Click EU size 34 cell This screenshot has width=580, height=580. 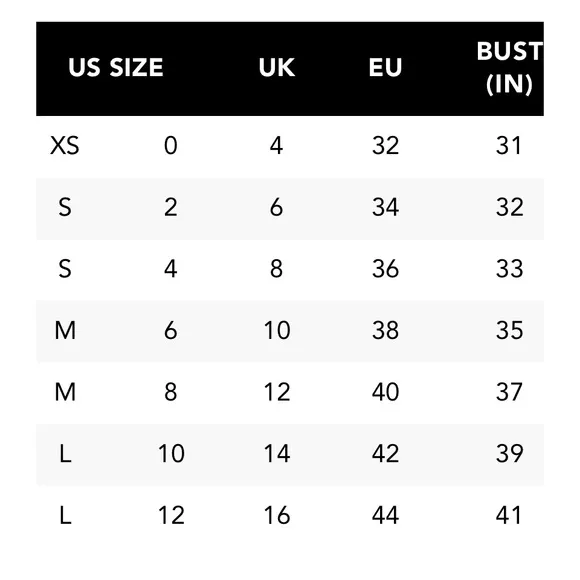click(385, 207)
